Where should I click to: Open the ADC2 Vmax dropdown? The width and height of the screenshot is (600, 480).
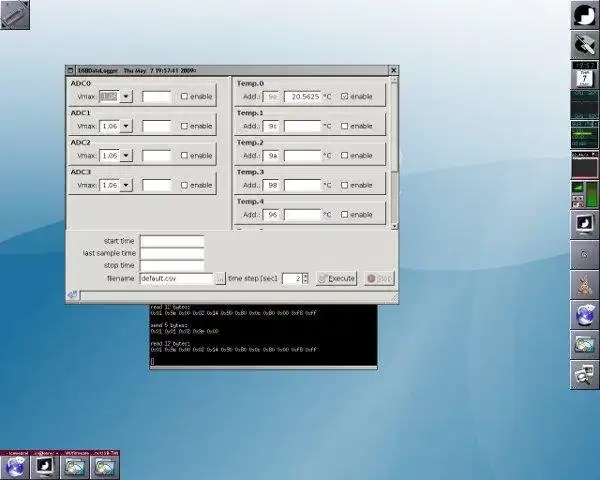coord(126,155)
